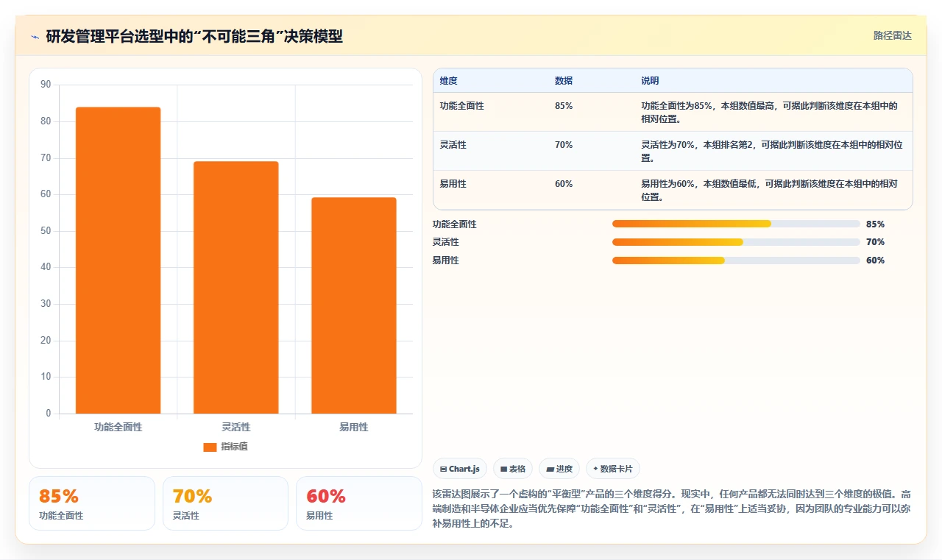Click the 指标值 legend label

pos(235,447)
